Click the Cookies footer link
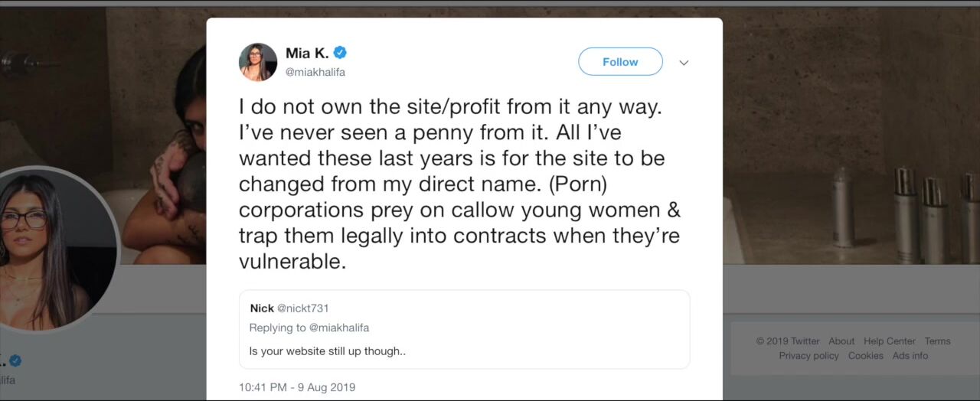 click(x=865, y=356)
